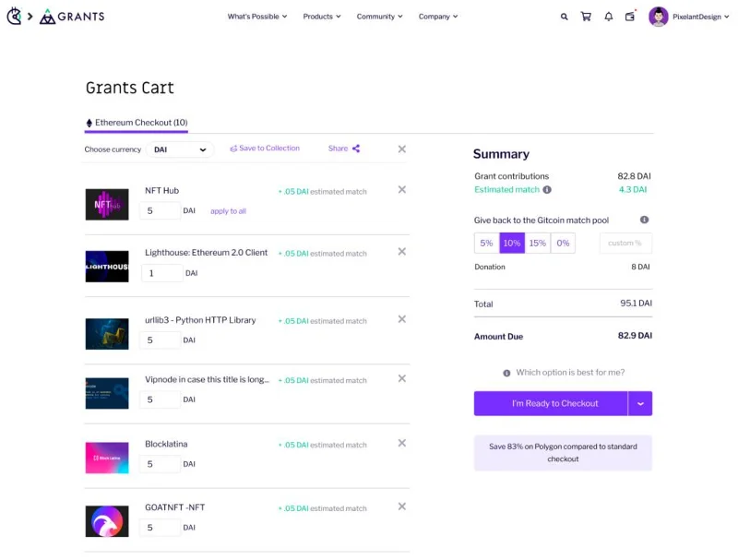Click the NFT Hub grant title

tap(162, 191)
